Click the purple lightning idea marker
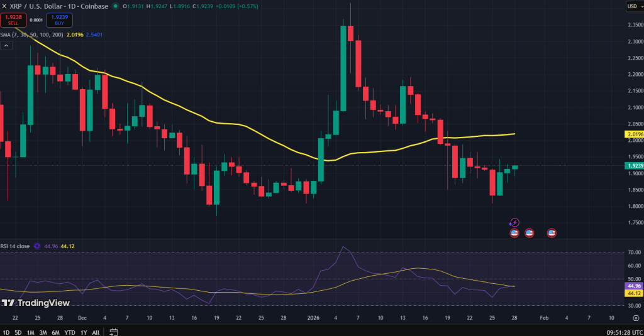The width and height of the screenshot is (644, 336). click(x=514, y=223)
